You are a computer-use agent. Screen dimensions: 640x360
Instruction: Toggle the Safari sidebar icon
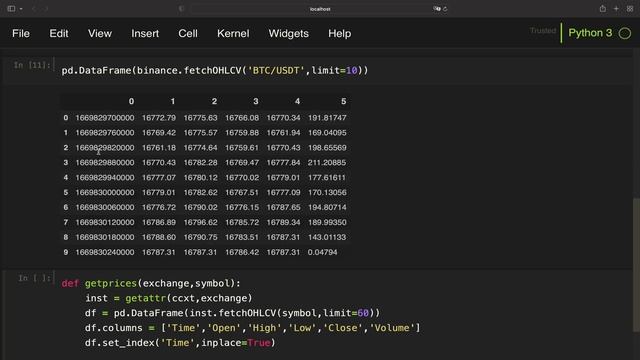(x=11, y=9)
